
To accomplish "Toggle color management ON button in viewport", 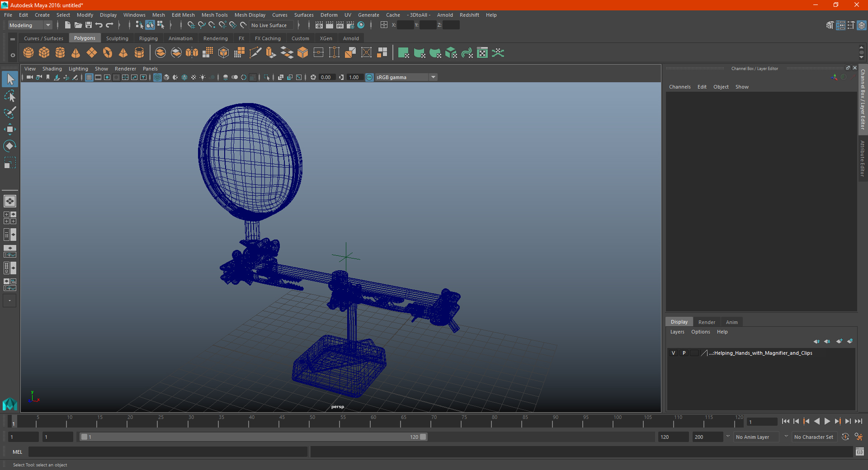I will pyautogui.click(x=369, y=77).
